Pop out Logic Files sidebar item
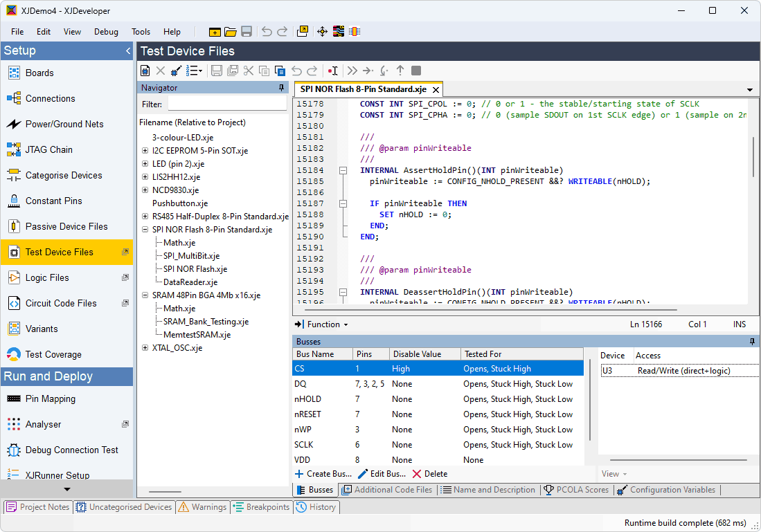Image resolution: width=761 pixels, height=532 pixels. pos(125,277)
